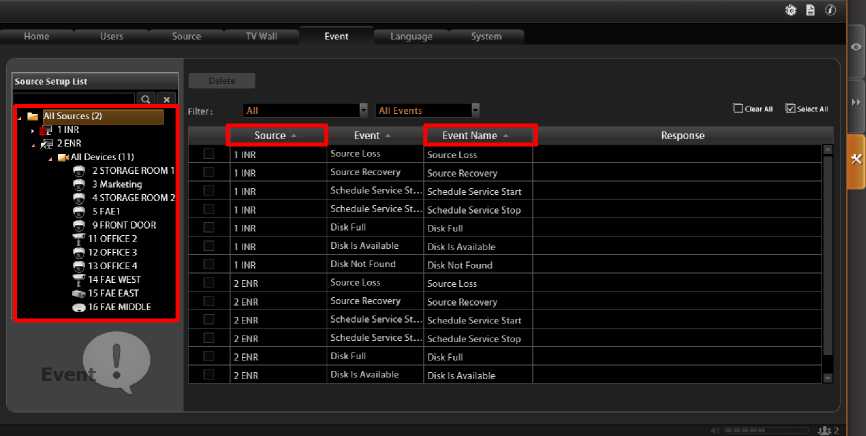Switch to the TV Wall tab
Screen dimensions: 866x436
click(x=264, y=37)
